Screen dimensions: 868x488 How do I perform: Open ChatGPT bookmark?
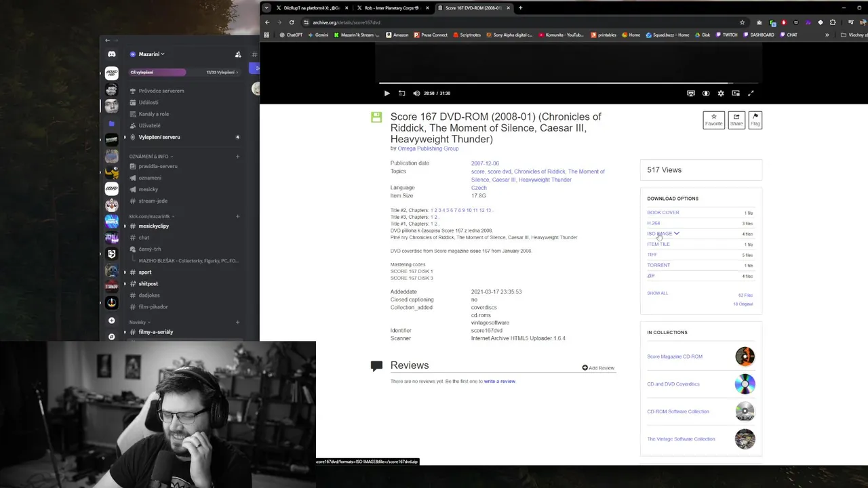[290, 35]
